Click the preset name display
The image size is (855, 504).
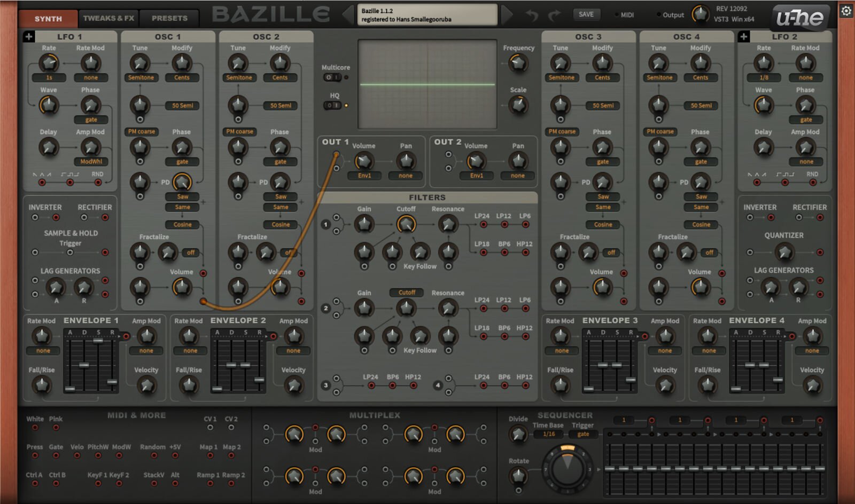pos(427,15)
